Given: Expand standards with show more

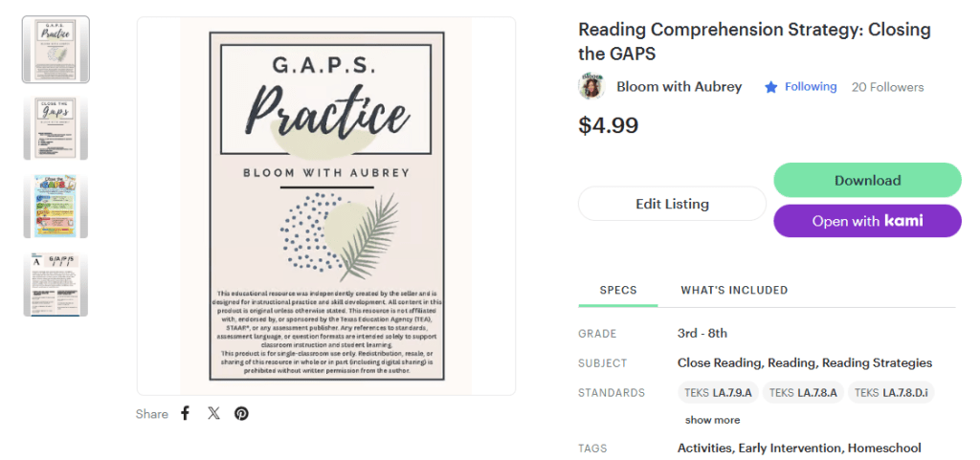Looking at the screenshot, I should pyautogui.click(x=712, y=420).
